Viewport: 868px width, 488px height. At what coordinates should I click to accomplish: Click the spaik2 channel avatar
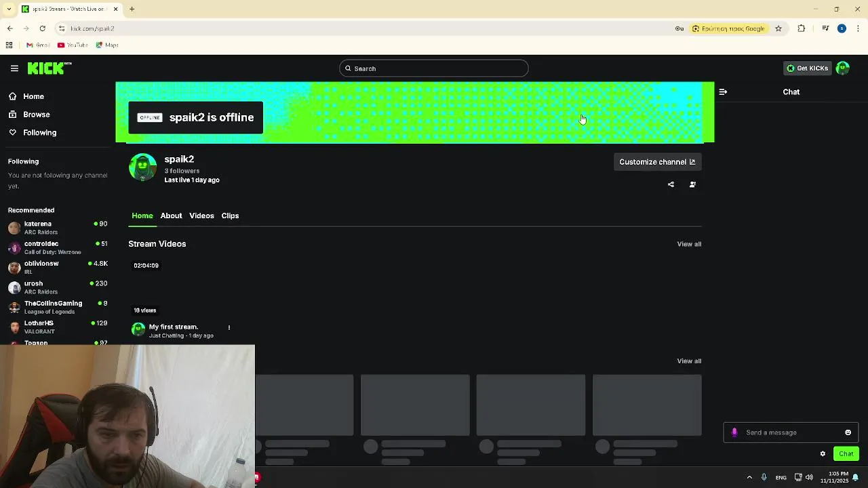tap(142, 168)
